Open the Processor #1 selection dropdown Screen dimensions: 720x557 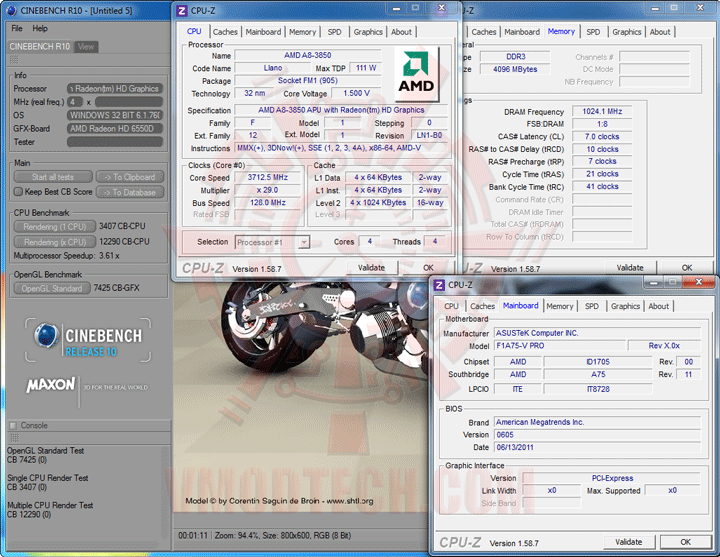(x=304, y=242)
